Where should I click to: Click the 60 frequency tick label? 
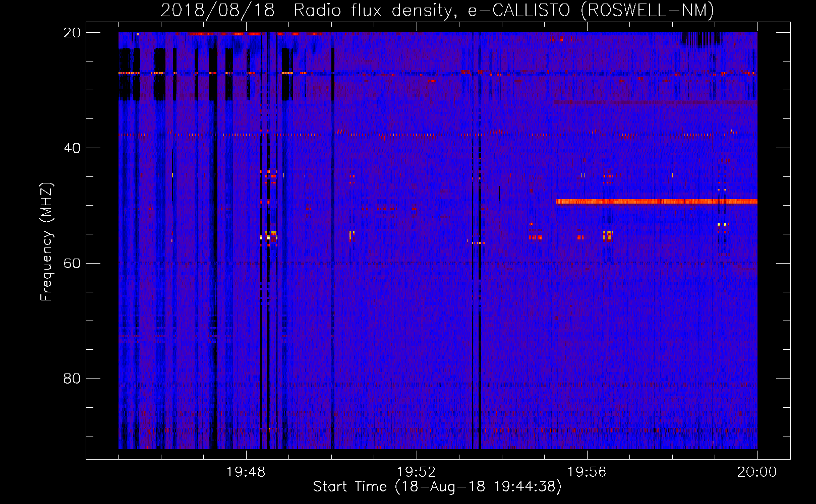coord(72,264)
